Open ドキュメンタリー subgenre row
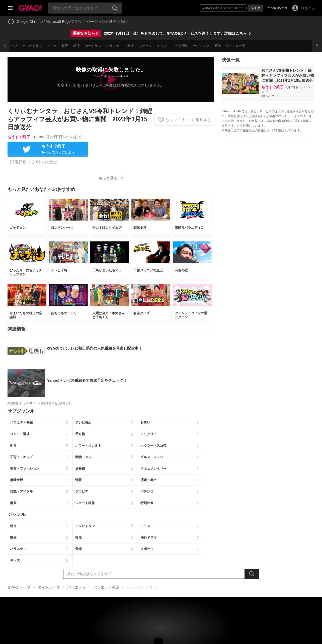The width and height of the screenshot is (322, 644). tap(171, 468)
